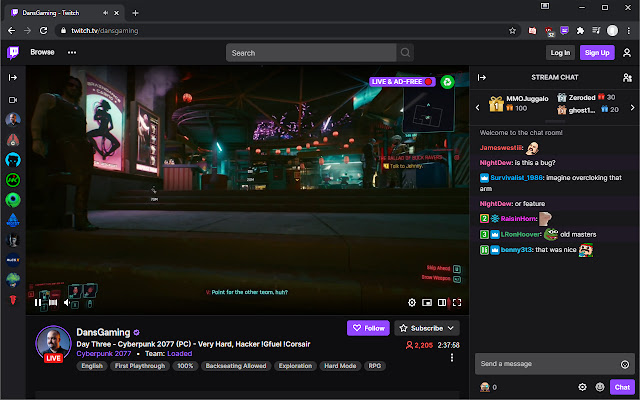Click the DansGaming channel name

click(103, 332)
